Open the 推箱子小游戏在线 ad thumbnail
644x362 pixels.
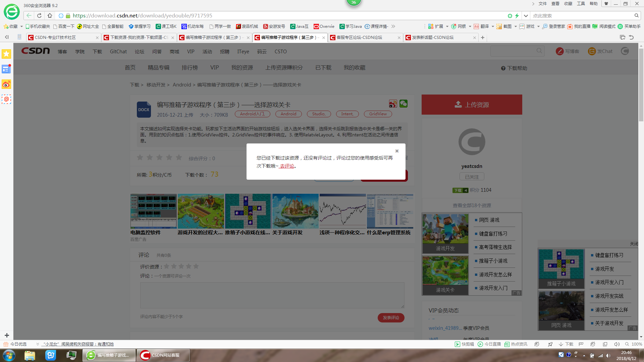(x=248, y=211)
